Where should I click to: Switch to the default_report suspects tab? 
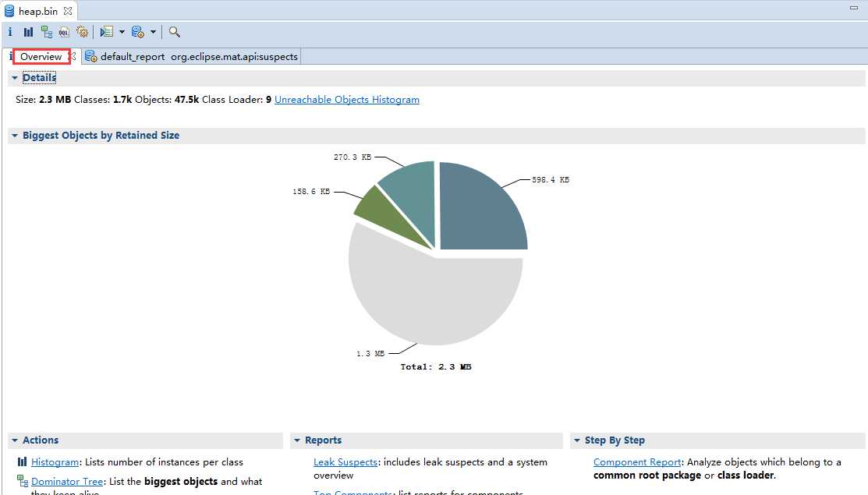coord(192,56)
